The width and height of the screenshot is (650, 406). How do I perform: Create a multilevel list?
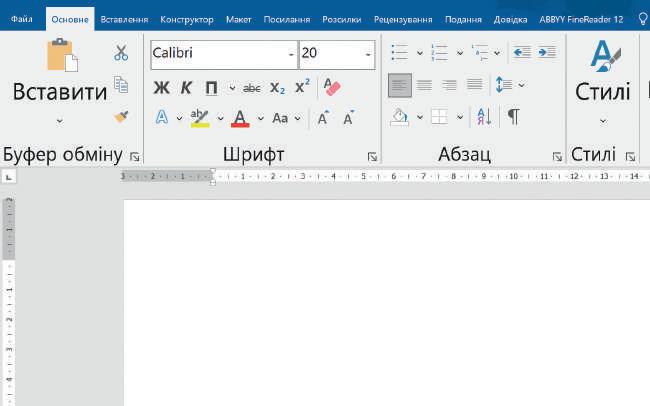tap(480, 53)
